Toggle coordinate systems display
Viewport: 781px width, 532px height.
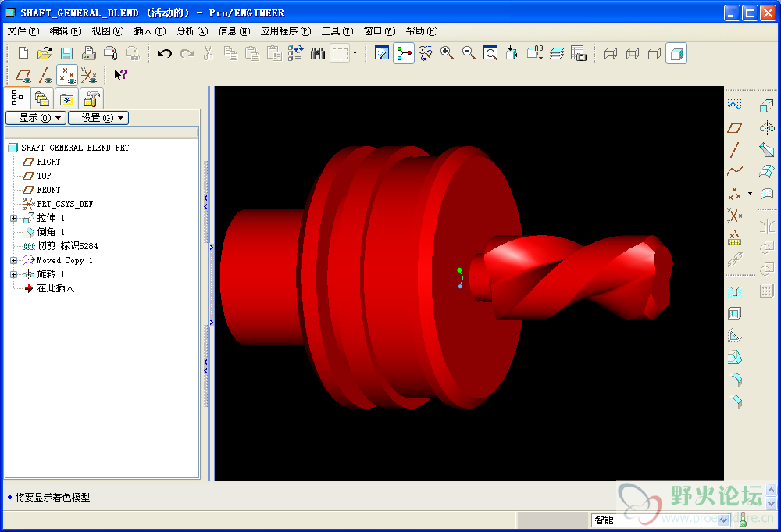[89, 75]
